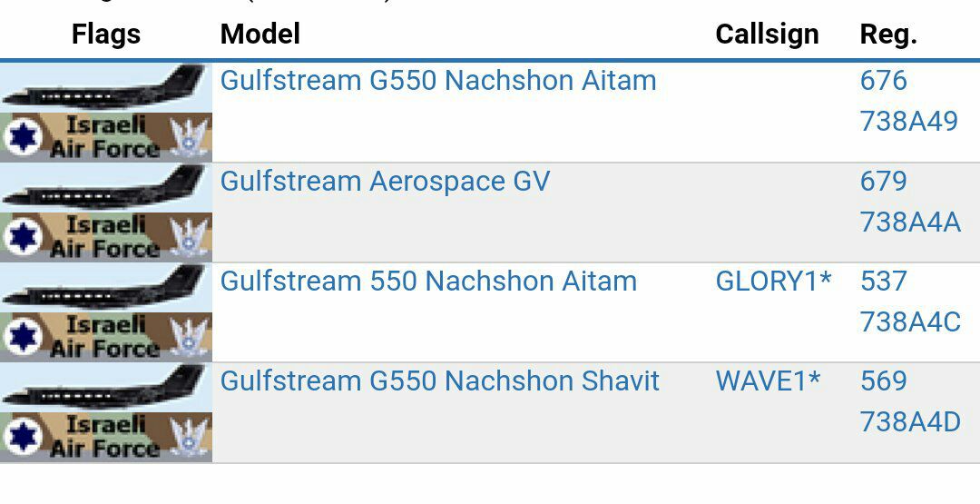Viewport: 980px width, 504px height.
Task: Click the Israeli Air Force flag in the 676 row
Action: tap(106, 137)
